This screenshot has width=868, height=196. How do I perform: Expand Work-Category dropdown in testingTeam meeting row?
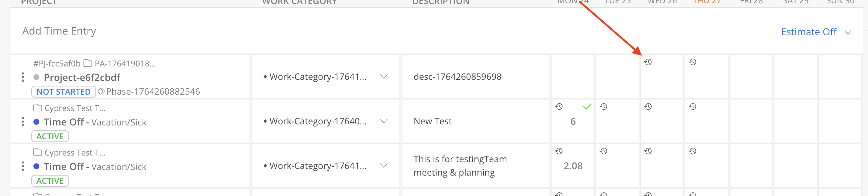(x=384, y=166)
